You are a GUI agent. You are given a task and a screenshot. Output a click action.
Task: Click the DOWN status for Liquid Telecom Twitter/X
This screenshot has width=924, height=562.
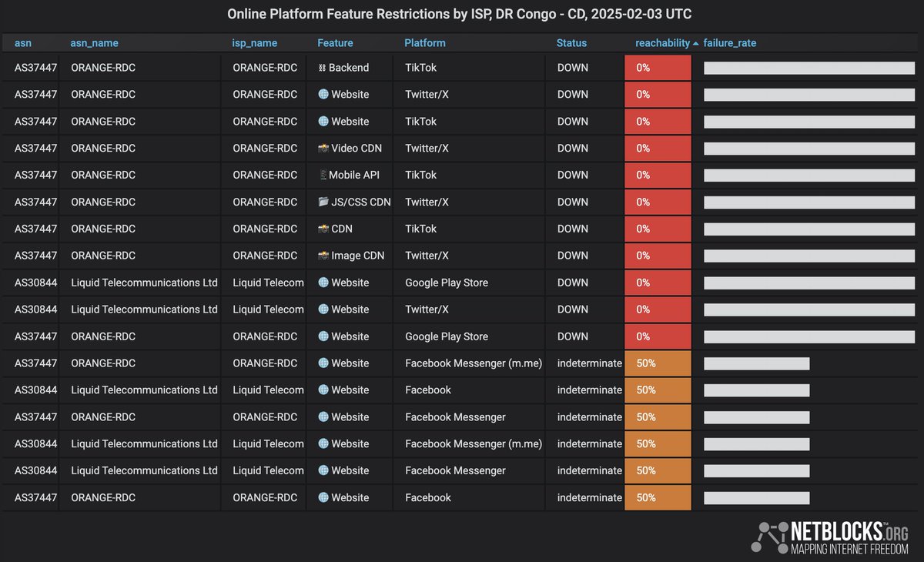(x=572, y=309)
